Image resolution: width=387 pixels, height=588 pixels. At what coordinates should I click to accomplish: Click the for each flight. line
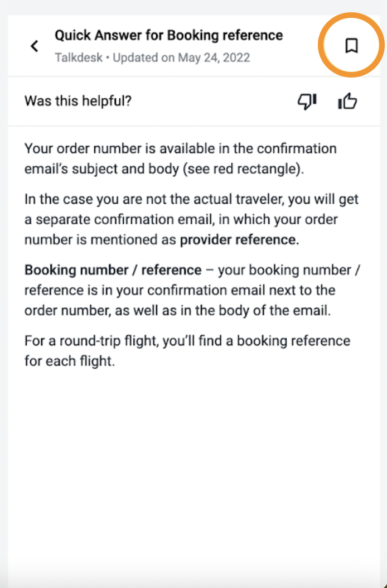70,361
